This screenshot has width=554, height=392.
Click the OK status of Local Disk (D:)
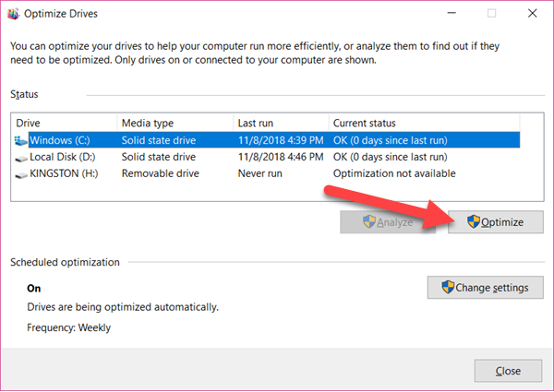click(x=391, y=157)
